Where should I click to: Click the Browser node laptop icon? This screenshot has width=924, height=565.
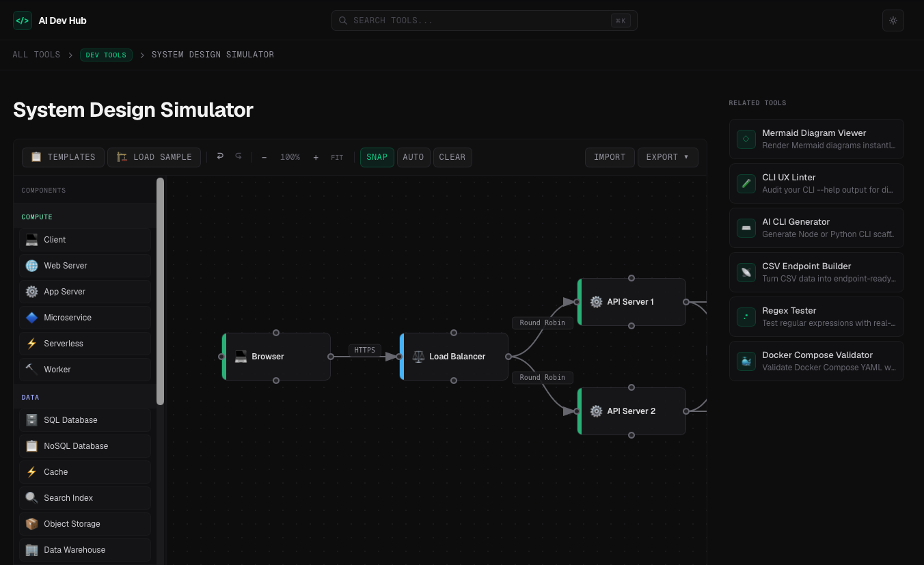pos(241,357)
